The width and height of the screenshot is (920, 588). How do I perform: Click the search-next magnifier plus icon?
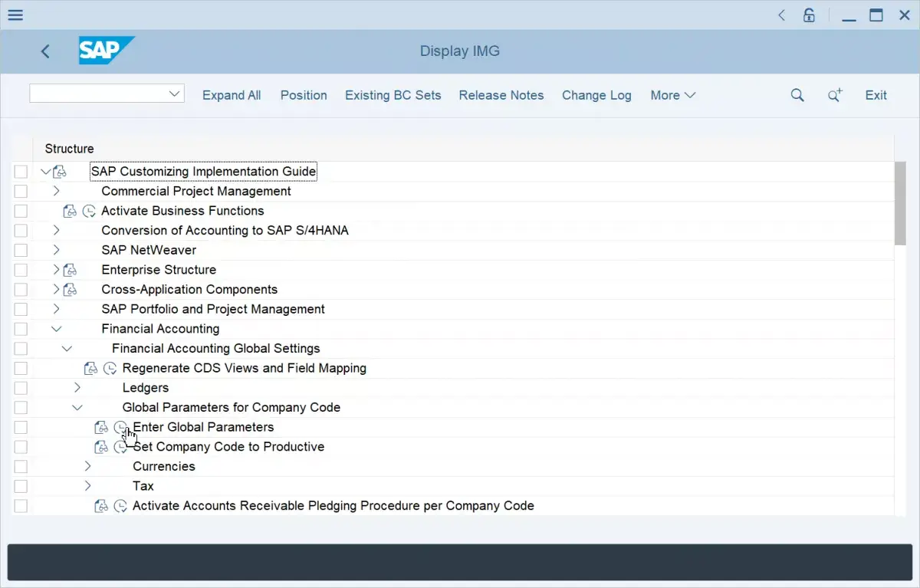click(x=835, y=95)
